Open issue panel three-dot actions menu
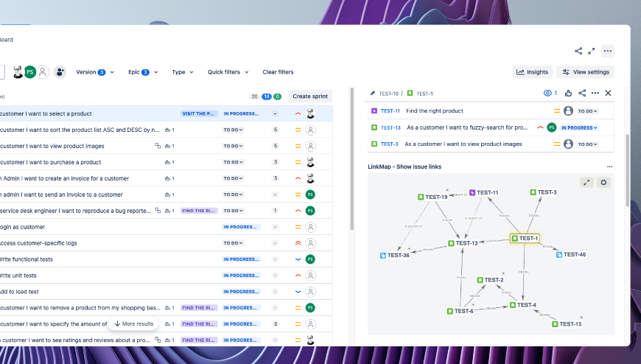 (595, 94)
